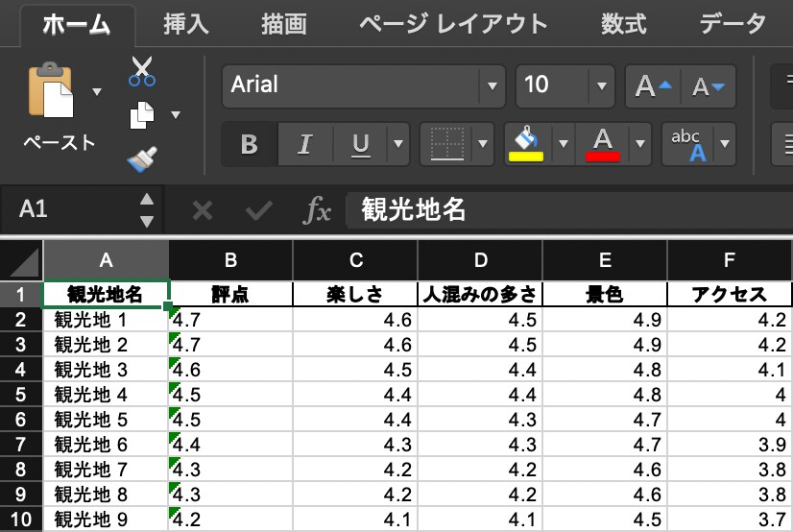Click cell containing 観光地 6
The height and width of the screenshot is (532, 793).
pyautogui.click(x=106, y=445)
